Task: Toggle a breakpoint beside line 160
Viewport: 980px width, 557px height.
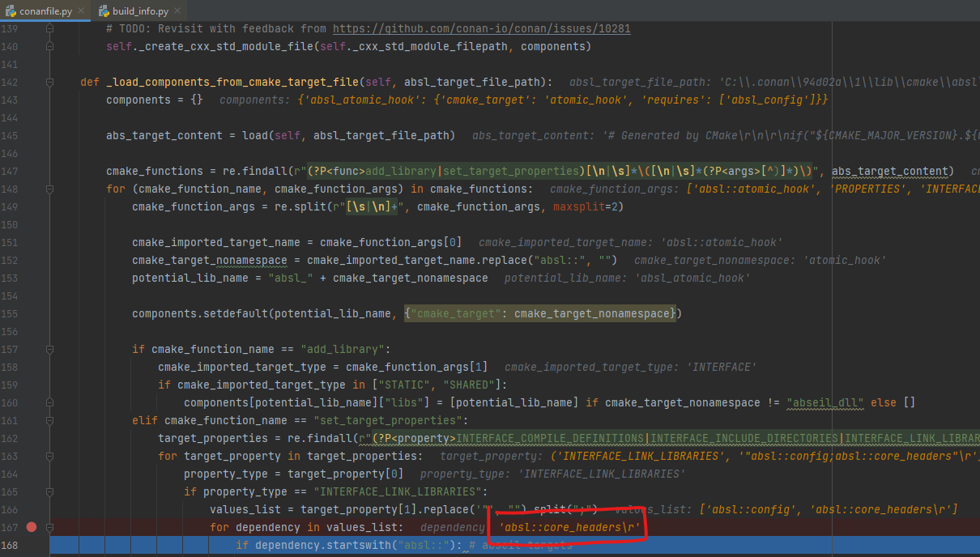Action: coord(31,402)
